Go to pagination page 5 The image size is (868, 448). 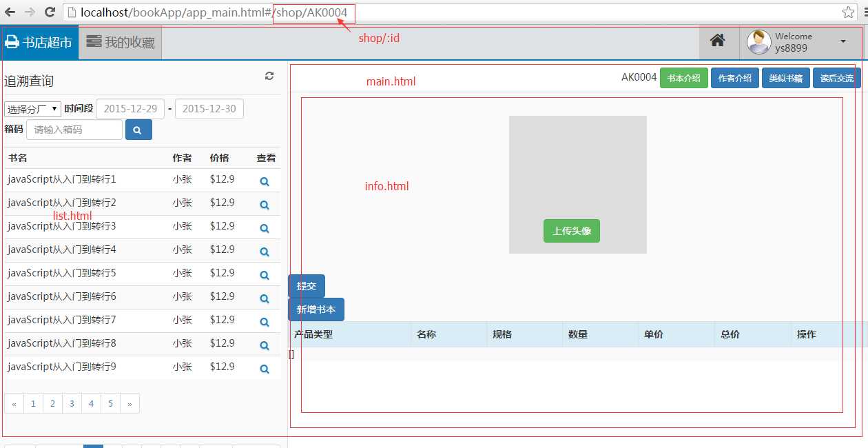pyautogui.click(x=110, y=404)
